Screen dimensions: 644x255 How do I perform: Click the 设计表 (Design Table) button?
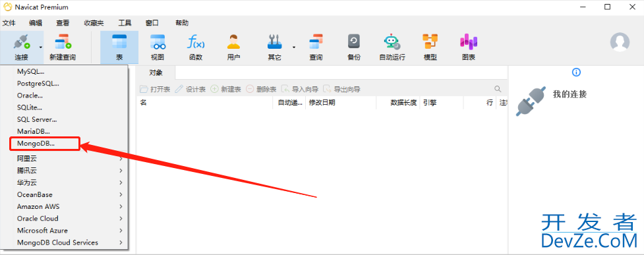pos(190,89)
